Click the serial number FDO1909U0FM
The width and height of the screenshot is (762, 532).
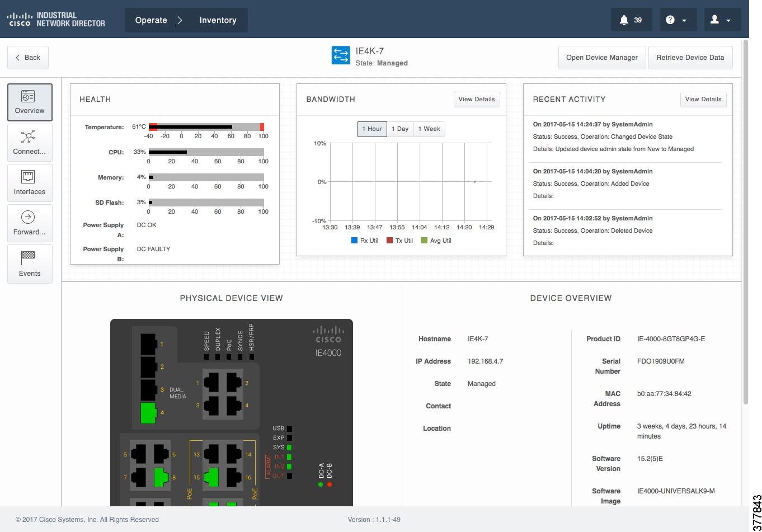tap(661, 361)
